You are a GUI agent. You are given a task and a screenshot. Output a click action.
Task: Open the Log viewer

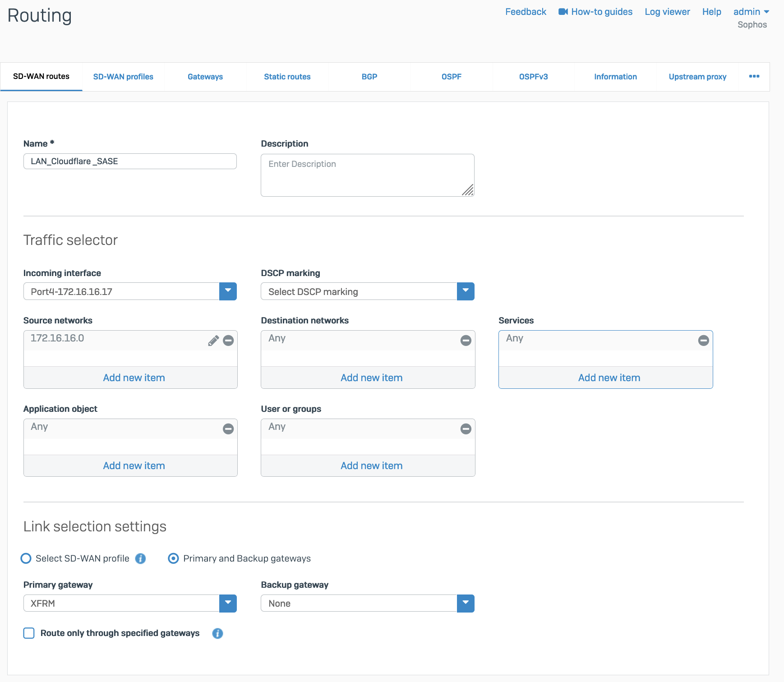point(667,12)
